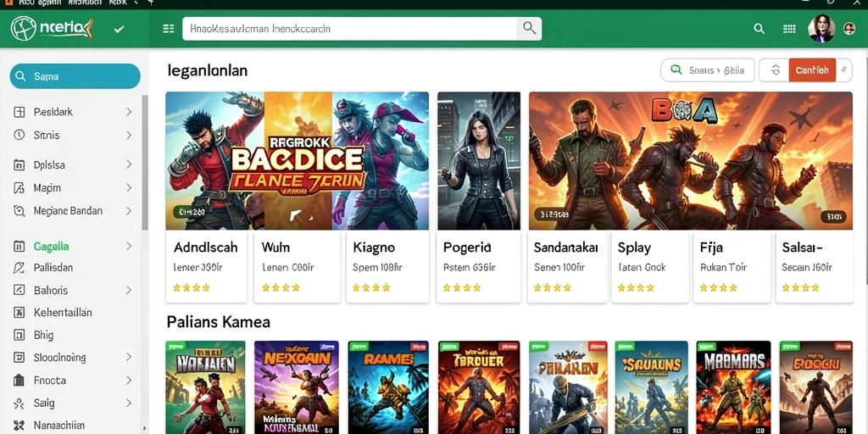Open the Splay game card

[650, 267]
